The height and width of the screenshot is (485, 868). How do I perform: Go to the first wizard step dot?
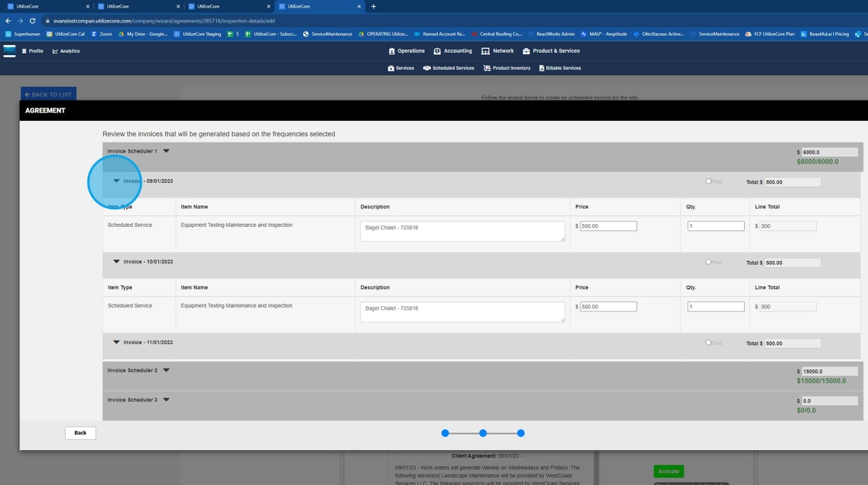click(x=445, y=433)
